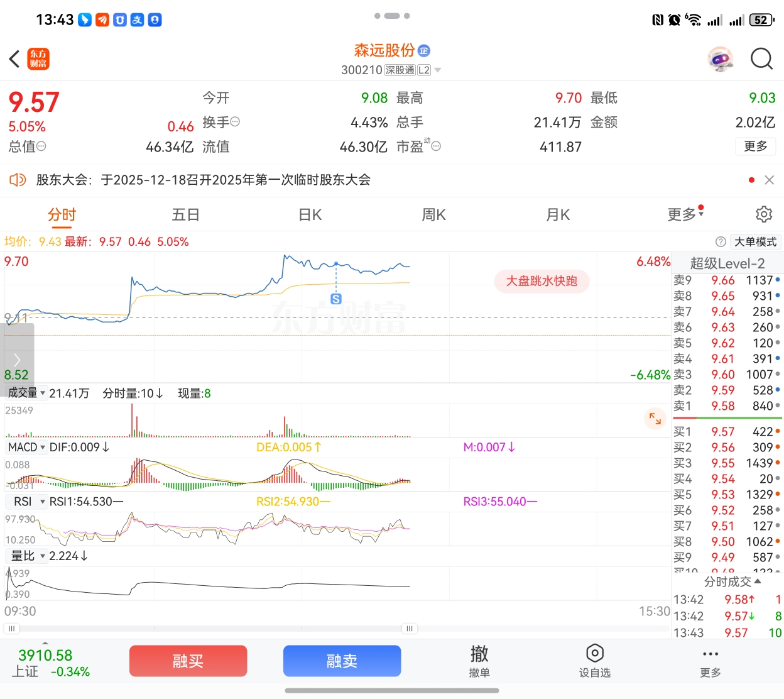Tap the question mark help icon

(x=721, y=242)
